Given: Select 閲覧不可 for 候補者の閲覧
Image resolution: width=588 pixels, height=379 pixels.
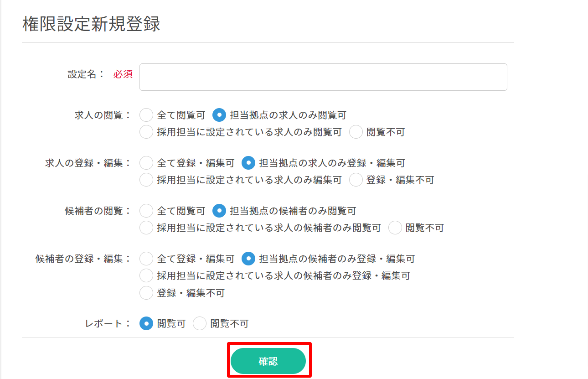Looking at the screenshot, I should (395, 228).
